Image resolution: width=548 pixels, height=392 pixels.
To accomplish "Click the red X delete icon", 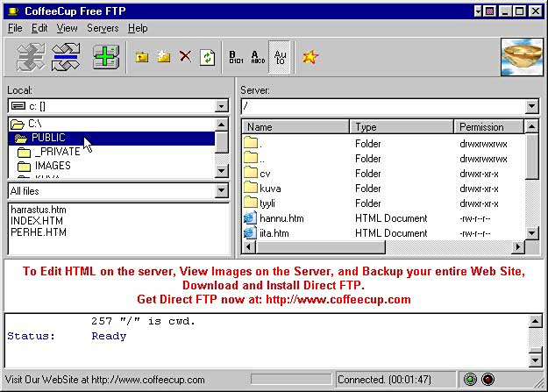I will tap(185, 57).
